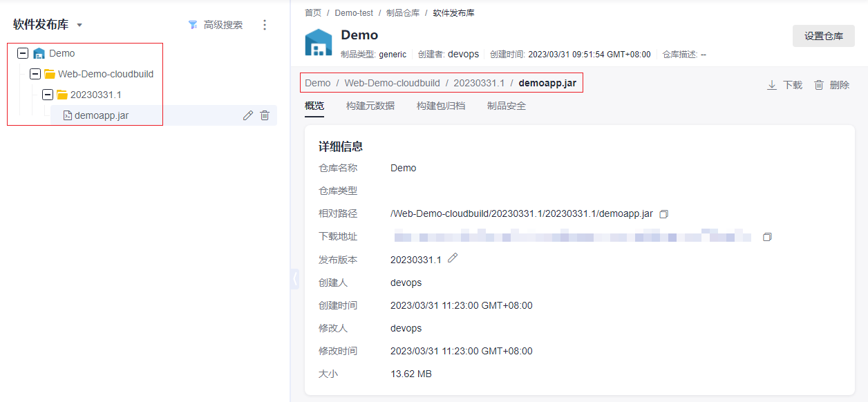The image size is (868, 402).
Task: Click the 20230331.1 folder icon
Action: click(62, 95)
